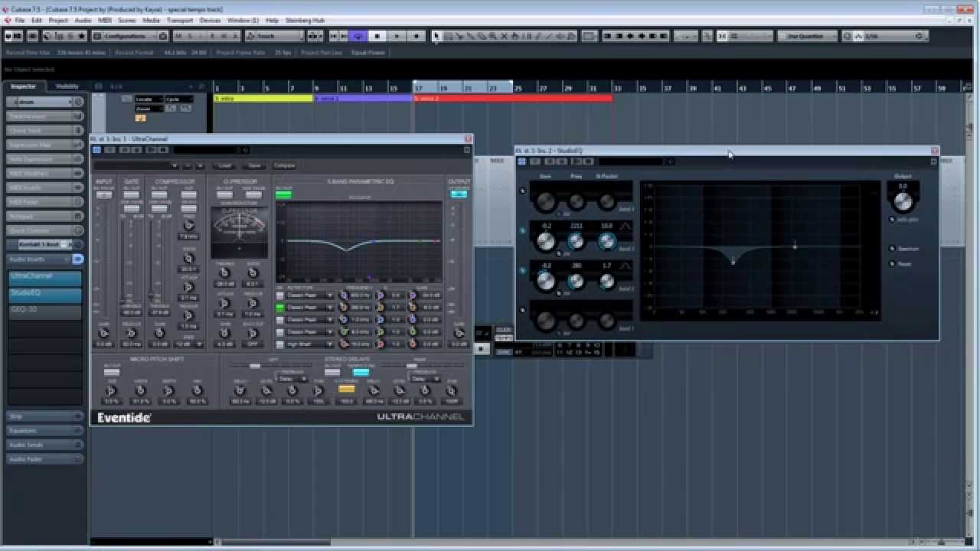The height and width of the screenshot is (551, 980).
Task: Expand the Notepad inspector section
Action: (x=45, y=216)
